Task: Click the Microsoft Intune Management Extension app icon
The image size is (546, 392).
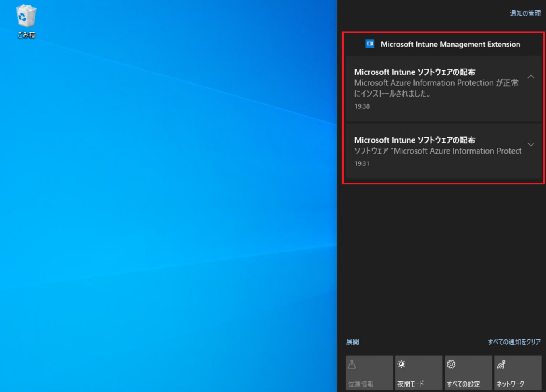Action: point(370,44)
